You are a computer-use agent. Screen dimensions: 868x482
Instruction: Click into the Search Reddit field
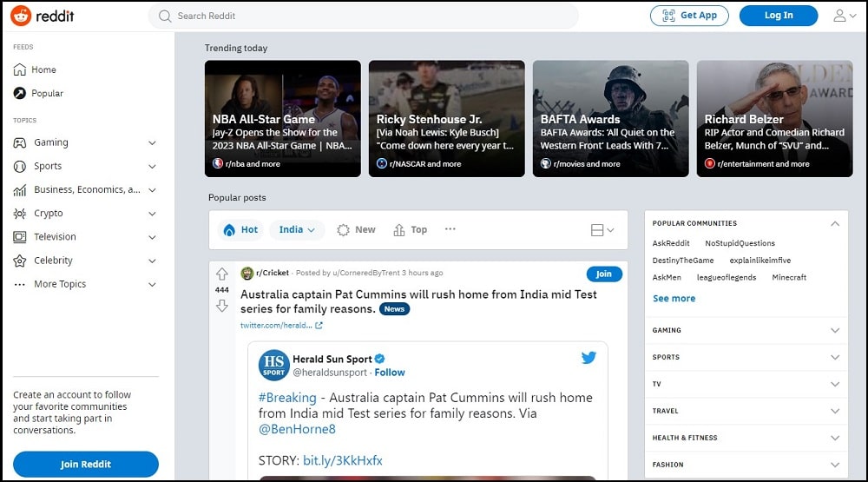363,16
